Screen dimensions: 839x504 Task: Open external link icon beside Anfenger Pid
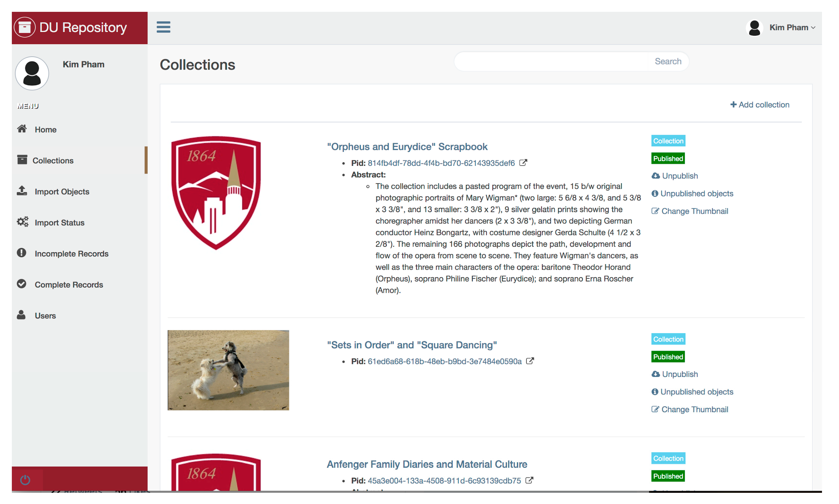coord(529,480)
